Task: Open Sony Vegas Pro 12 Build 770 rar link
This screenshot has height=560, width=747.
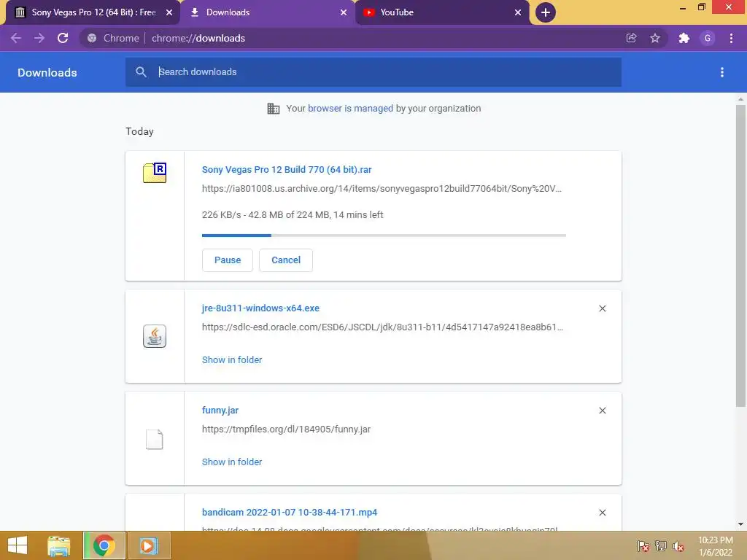Action: [287, 169]
